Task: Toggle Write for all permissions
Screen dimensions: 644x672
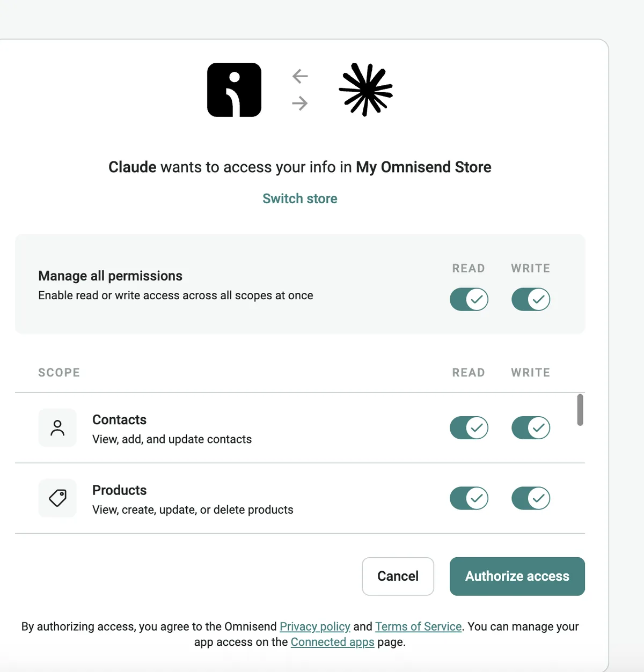Action: (531, 299)
